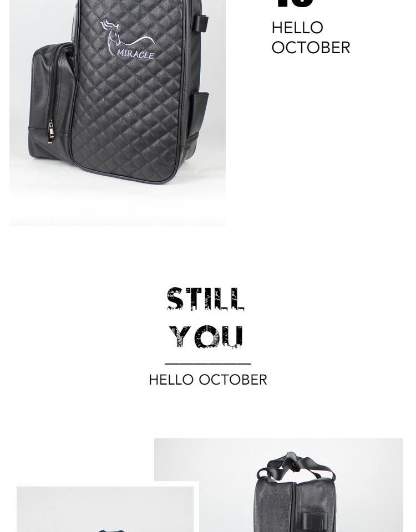Click the metal zipper pull on side pocket
Screen dimensions: 416x532
[x=50, y=132]
